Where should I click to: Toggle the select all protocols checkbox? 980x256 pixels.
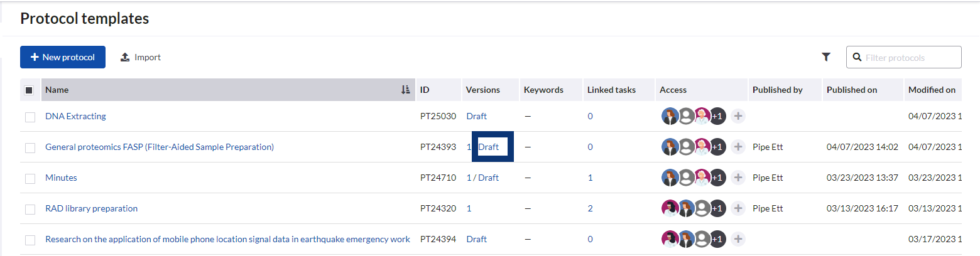tap(30, 90)
